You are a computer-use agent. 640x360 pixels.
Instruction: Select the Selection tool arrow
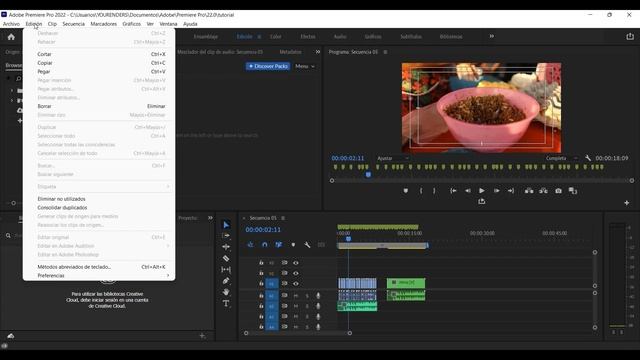point(226,225)
